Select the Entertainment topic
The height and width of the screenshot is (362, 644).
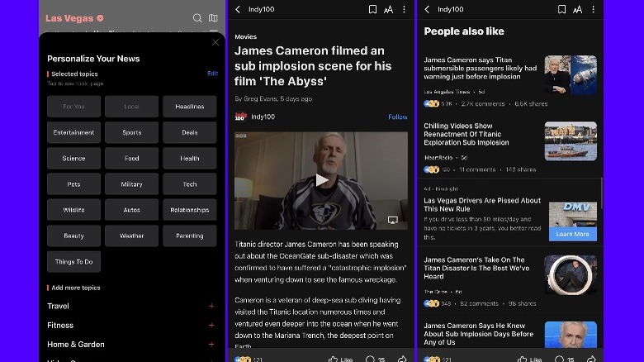[x=73, y=132]
